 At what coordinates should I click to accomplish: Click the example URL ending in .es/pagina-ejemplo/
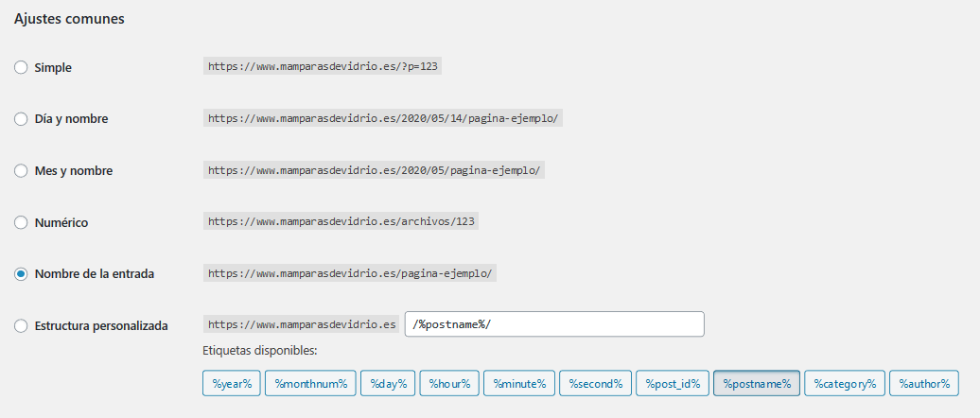pyautogui.click(x=350, y=273)
